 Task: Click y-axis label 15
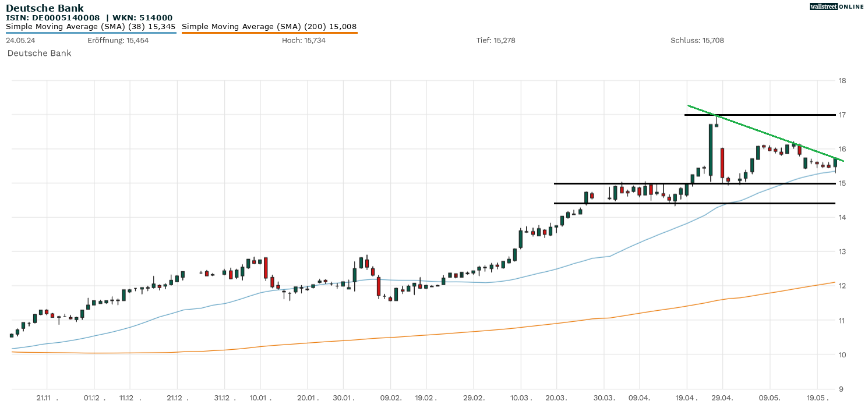(x=842, y=183)
